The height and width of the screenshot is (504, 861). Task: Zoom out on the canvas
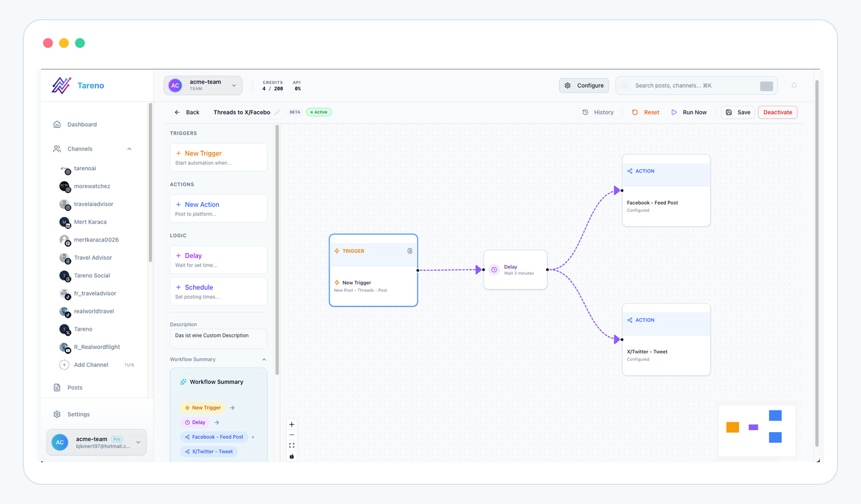pyautogui.click(x=292, y=435)
